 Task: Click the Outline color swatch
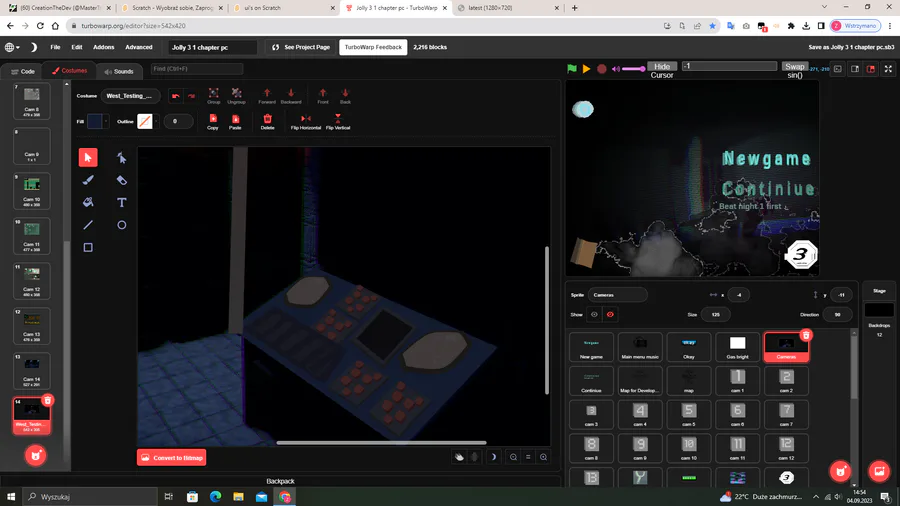145,121
